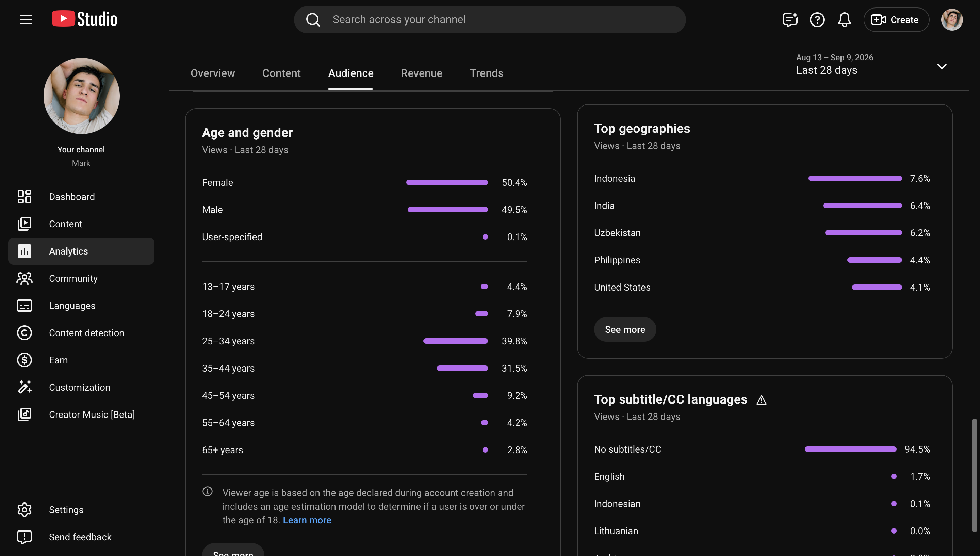Open the Customization magic wand icon
The height and width of the screenshot is (556, 980).
[x=24, y=387]
